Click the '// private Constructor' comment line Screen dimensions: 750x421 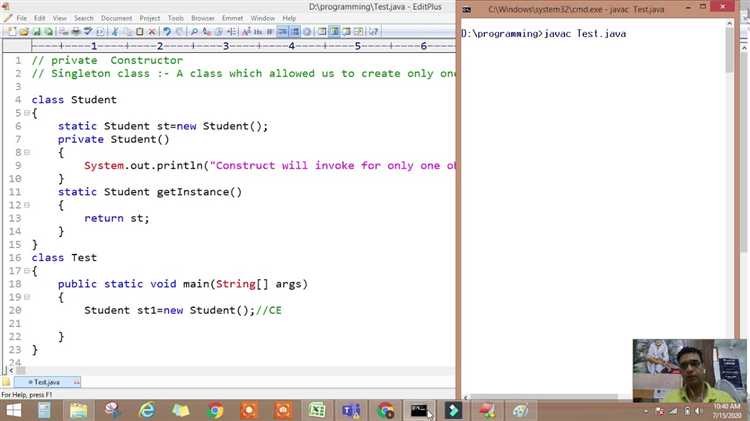[107, 60]
